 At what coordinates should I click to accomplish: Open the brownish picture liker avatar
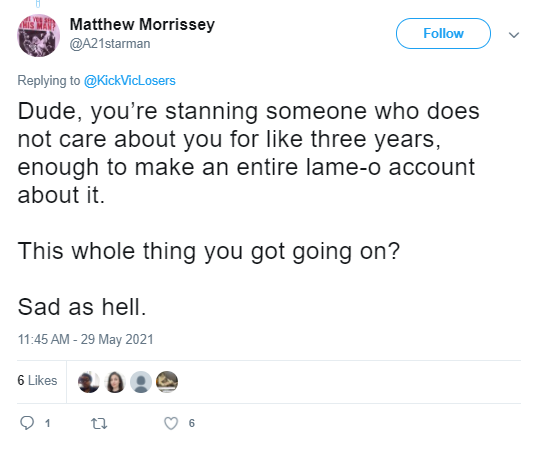[167, 382]
